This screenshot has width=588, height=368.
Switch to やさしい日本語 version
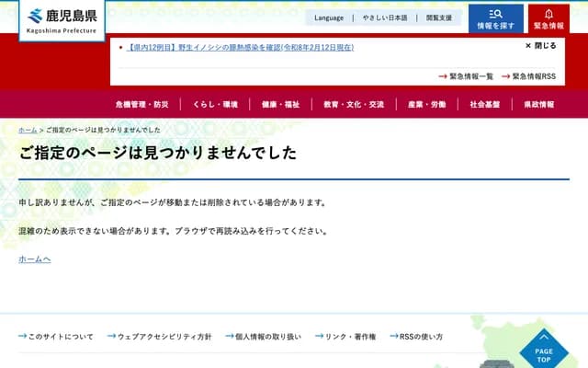(384, 17)
